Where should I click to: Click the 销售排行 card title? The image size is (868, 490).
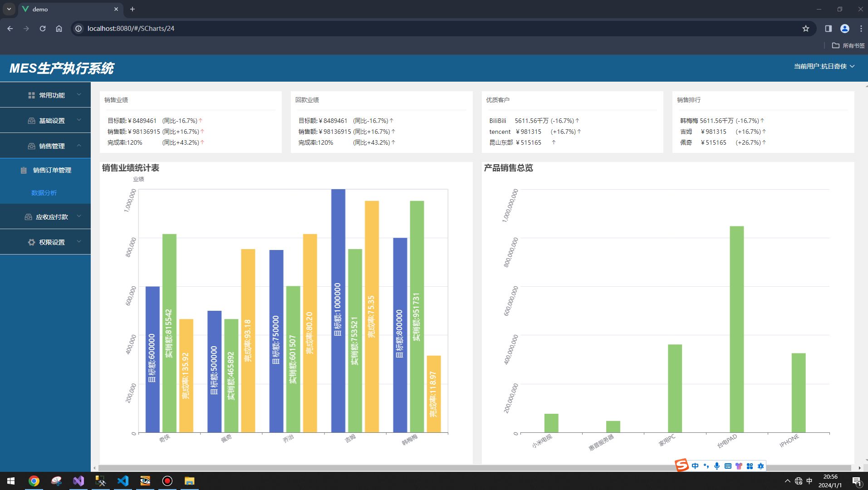tap(689, 100)
